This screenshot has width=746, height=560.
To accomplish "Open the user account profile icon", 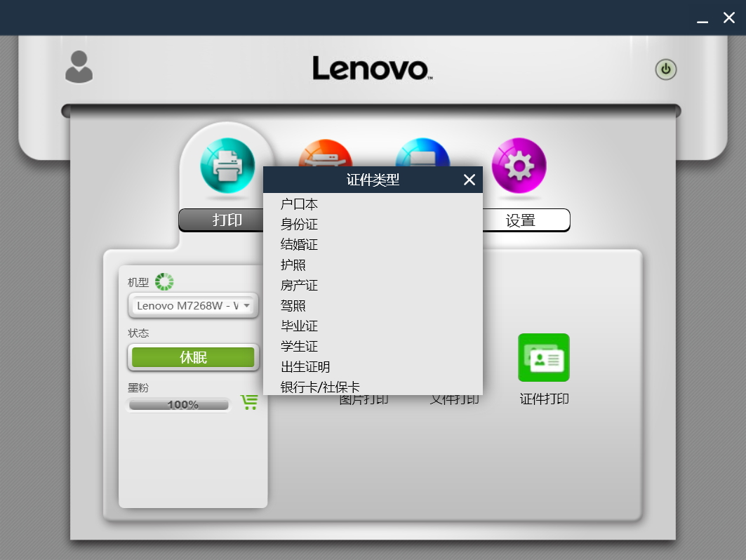I will [x=79, y=67].
